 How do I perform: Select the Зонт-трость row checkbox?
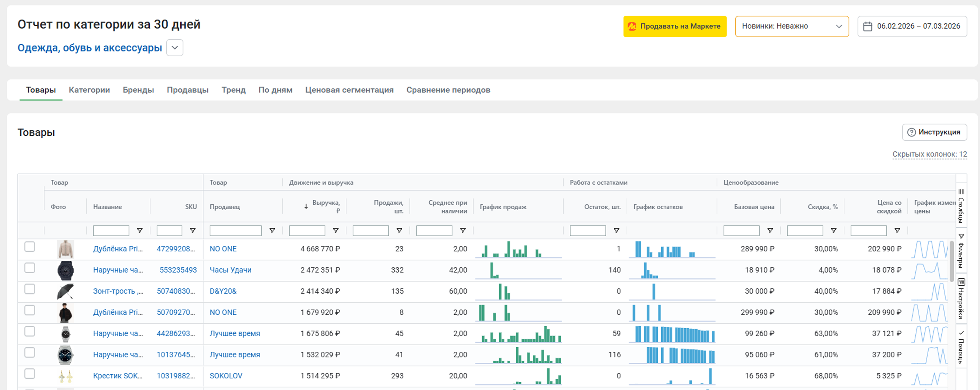tap(30, 289)
